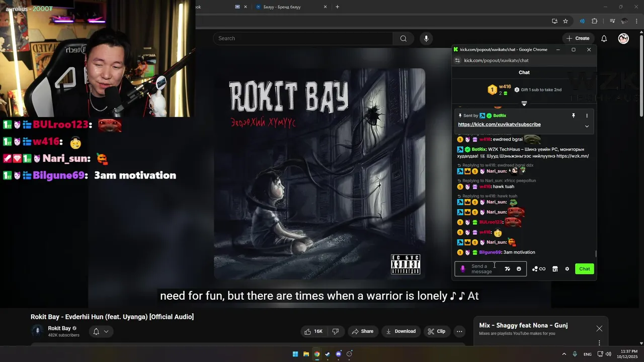
Task: Open subscription notification bell dropdown
Action: click(x=101, y=331)
